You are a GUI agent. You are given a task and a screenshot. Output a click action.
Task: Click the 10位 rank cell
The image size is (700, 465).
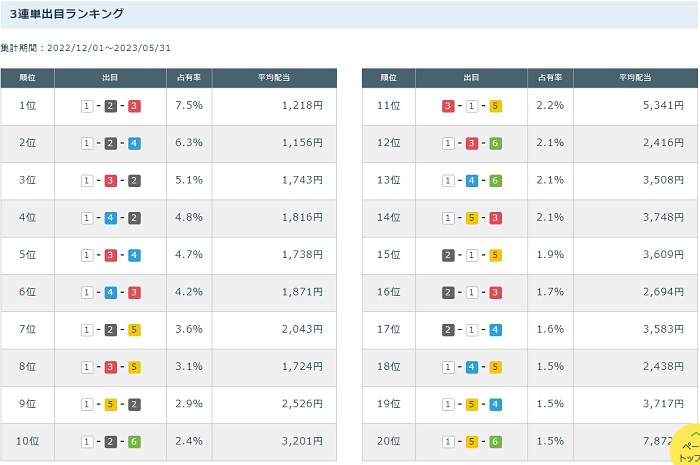(x=28, y=442)
